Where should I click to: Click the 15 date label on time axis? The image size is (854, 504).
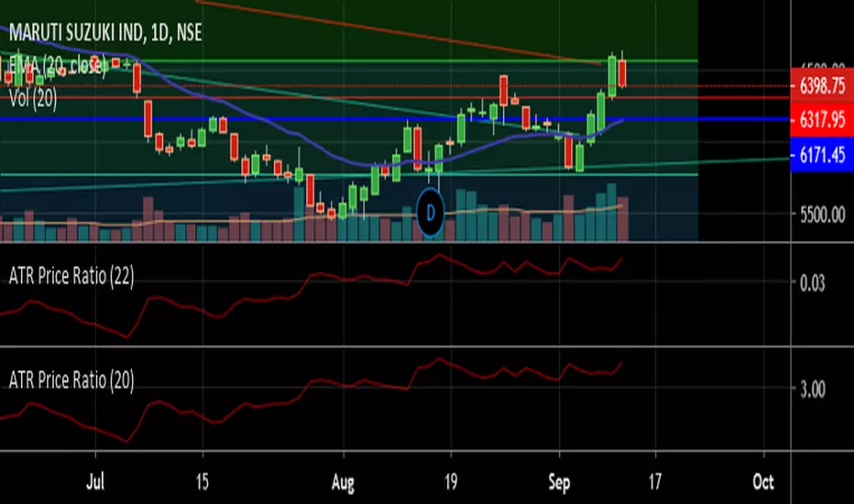point(203,482)
